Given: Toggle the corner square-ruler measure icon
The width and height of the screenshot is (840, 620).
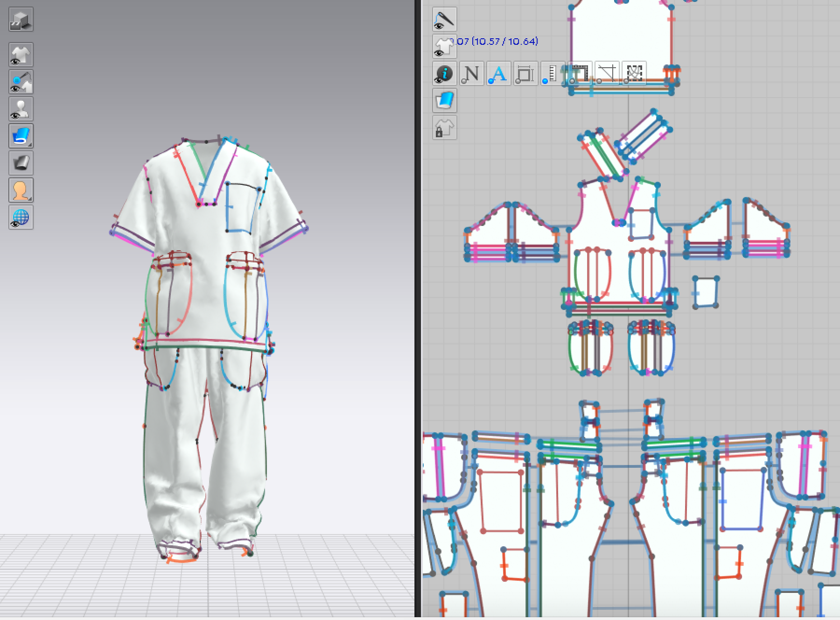Looking at the screenshot, I should click(580, 73).
